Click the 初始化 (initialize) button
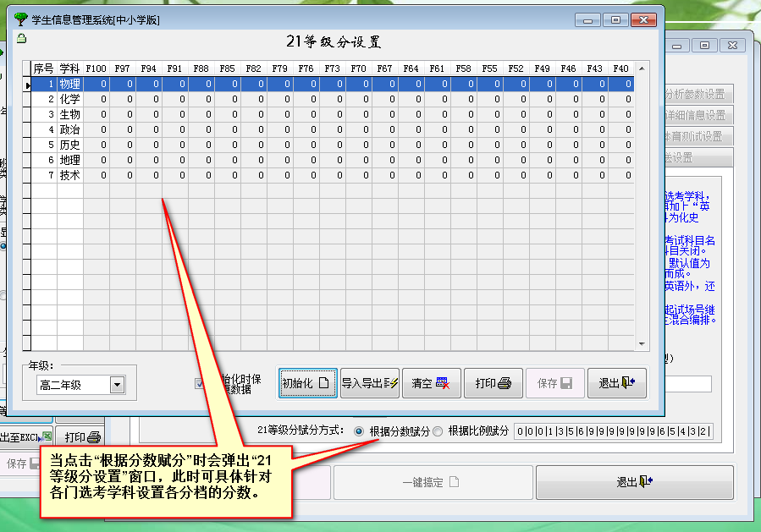The width and height of the screenshot is (761, 532). tap(308, 383)
